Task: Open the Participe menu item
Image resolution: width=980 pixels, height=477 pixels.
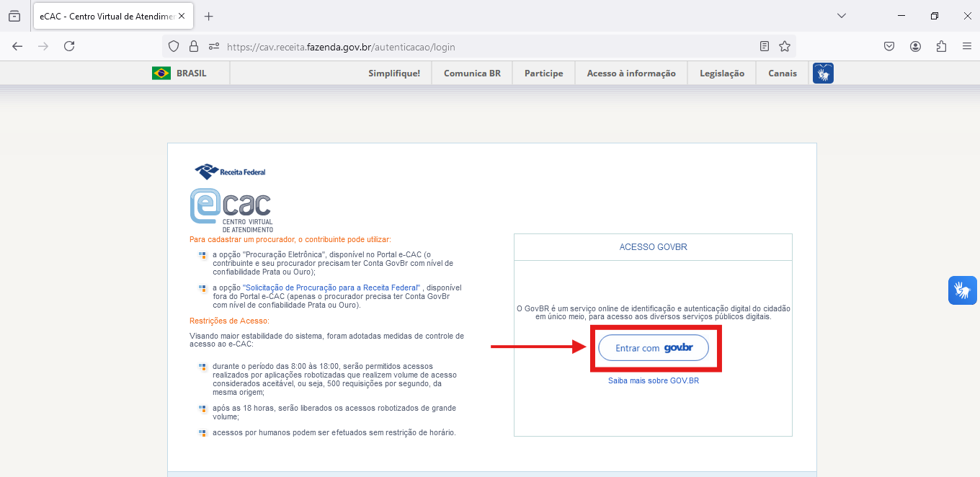Action: (544, 73)
